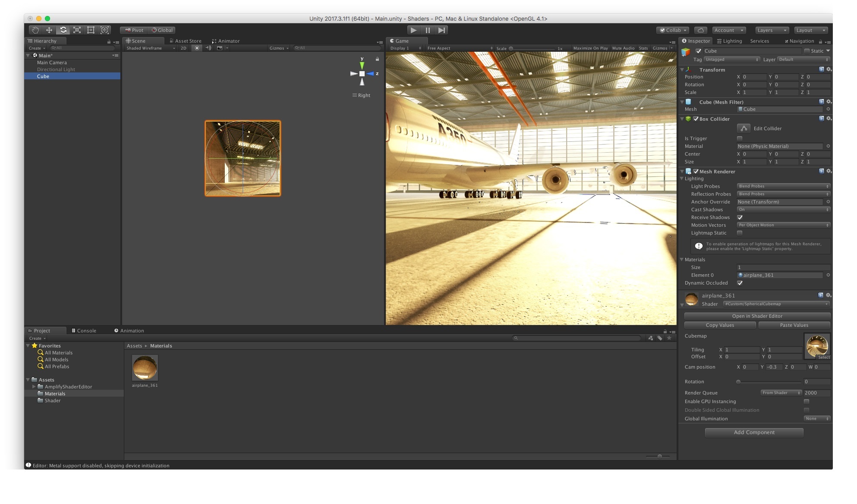
Task: Select the Rotate tool
Action: pyautogui.click(x=63, y=30)
